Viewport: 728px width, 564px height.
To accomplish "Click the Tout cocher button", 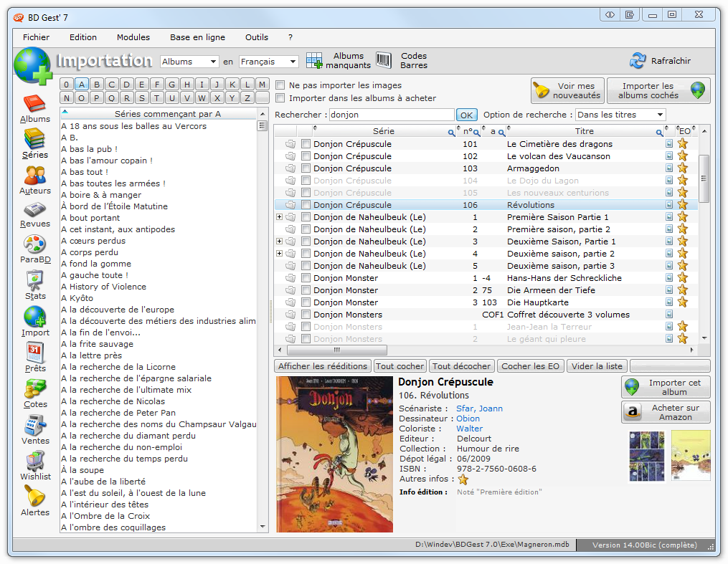I will 400,366.
